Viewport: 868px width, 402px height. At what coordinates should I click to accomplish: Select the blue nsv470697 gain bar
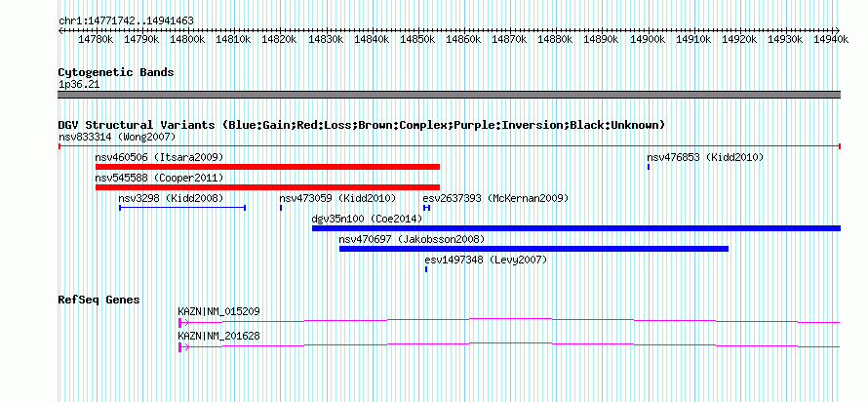[533, 249]
